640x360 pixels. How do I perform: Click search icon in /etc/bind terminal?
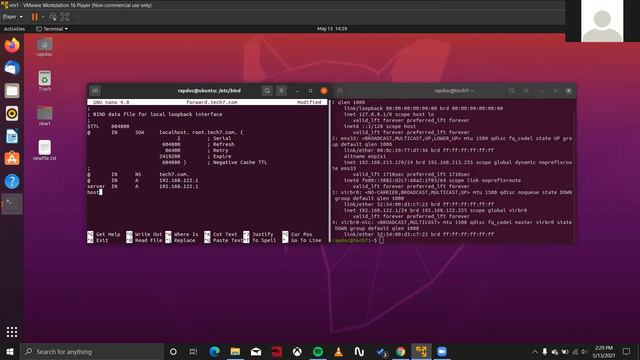[267, 91]
